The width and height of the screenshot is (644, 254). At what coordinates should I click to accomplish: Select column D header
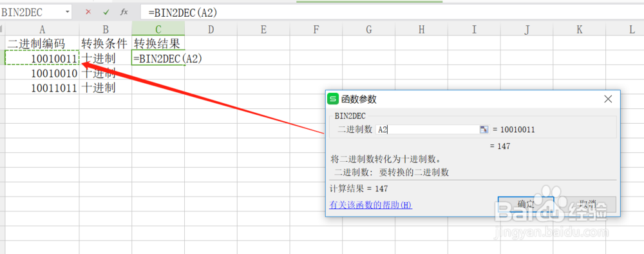211,29
